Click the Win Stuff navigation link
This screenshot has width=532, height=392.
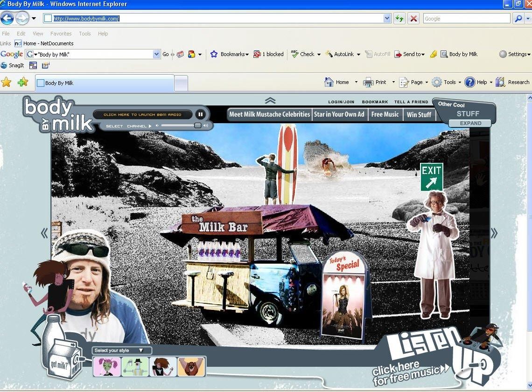point(419,114)
